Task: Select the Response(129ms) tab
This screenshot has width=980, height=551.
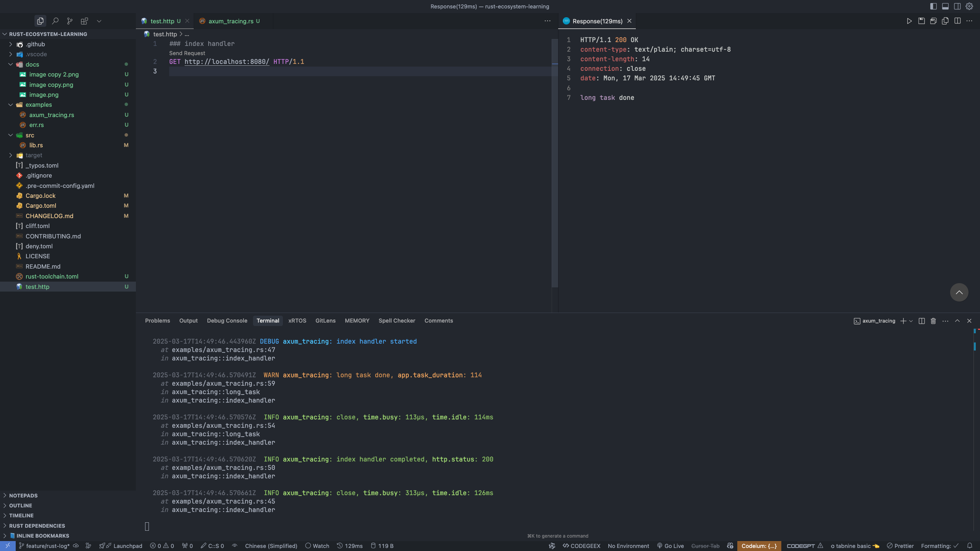Action: [597, 21]
